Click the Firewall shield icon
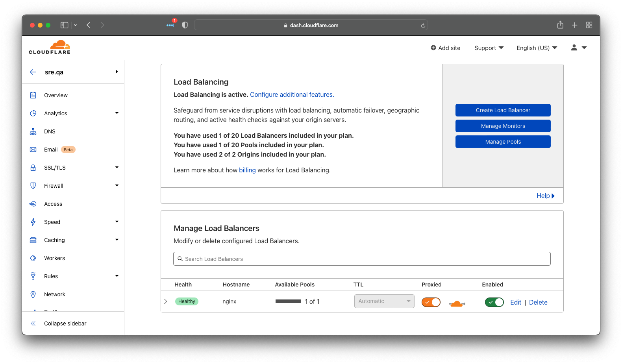 [33, 186]
